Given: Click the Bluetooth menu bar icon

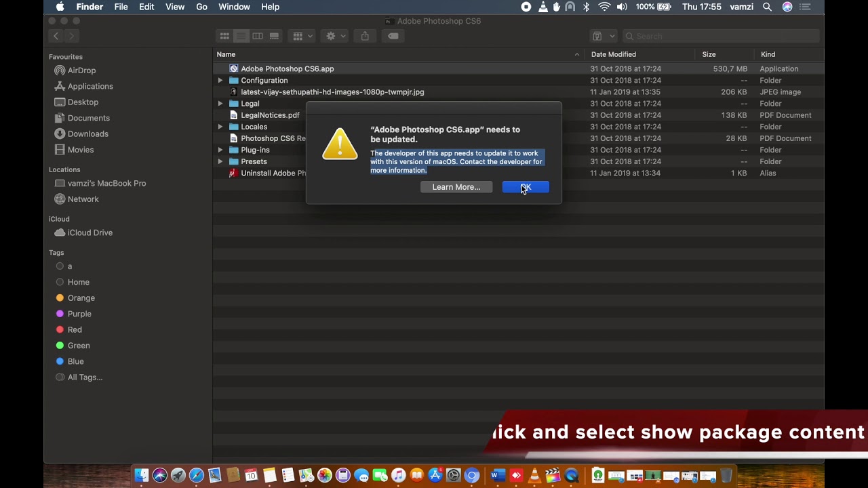Looking at the screenshot, I should (x=586, y=7).
